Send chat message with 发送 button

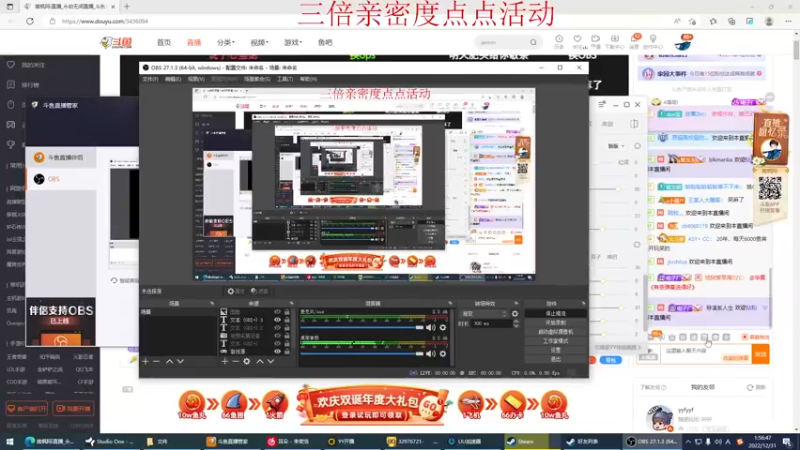760,354
